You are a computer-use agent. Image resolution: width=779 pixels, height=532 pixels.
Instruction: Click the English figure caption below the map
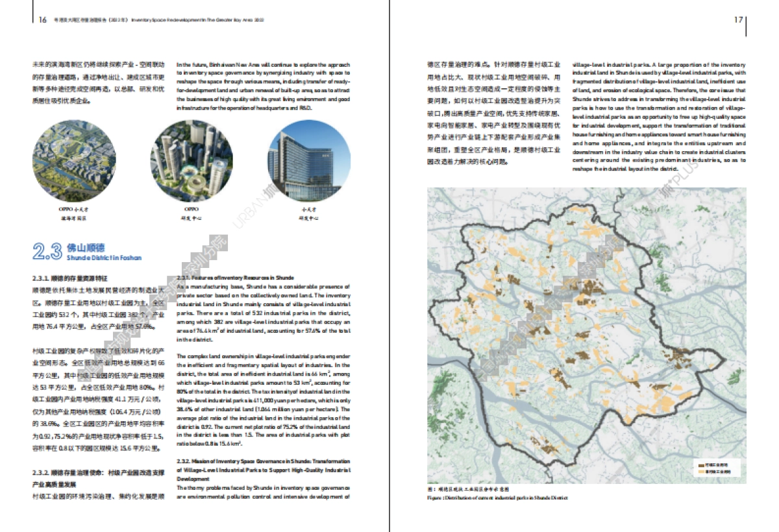point(497,498)
